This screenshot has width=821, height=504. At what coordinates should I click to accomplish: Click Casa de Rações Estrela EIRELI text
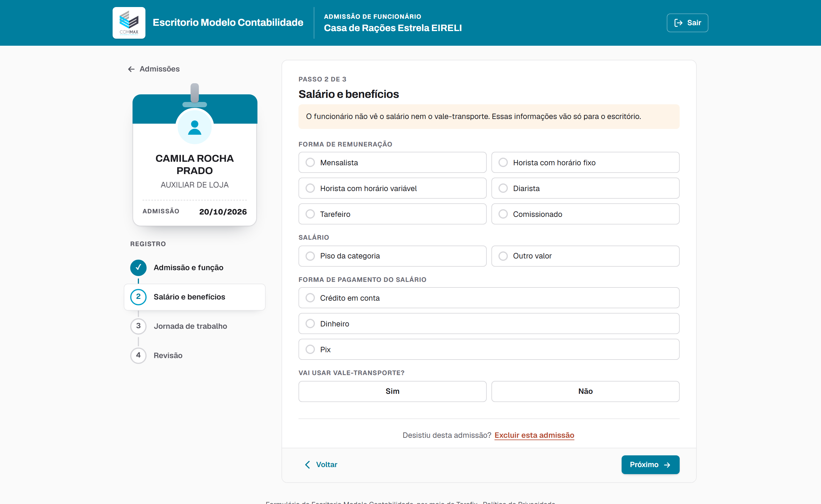[393, 28]
